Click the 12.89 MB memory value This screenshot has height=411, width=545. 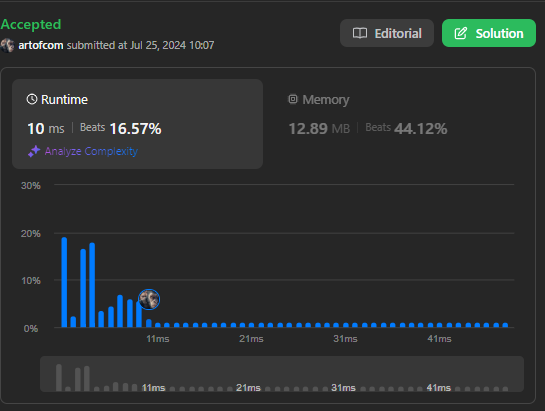pos(319,129)
